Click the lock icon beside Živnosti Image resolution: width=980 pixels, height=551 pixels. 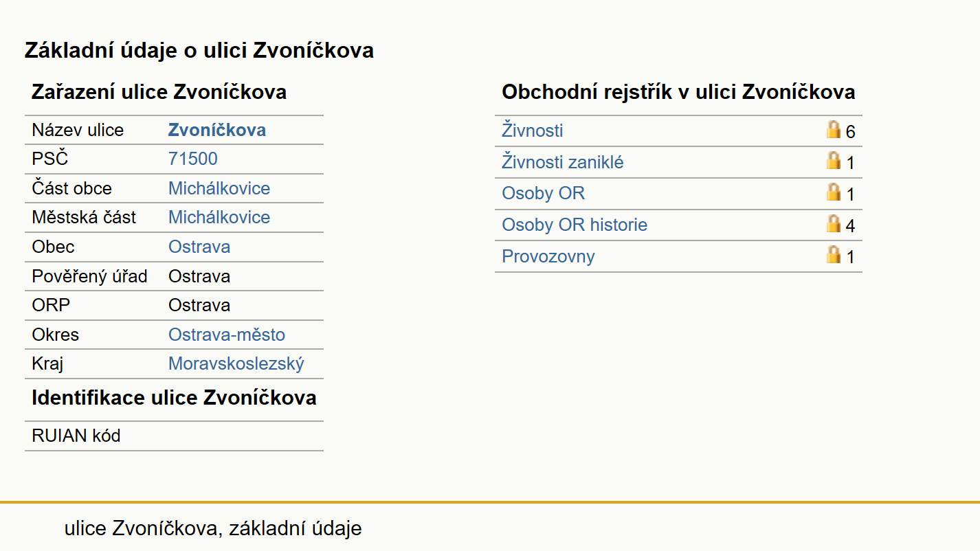point(834,130)
